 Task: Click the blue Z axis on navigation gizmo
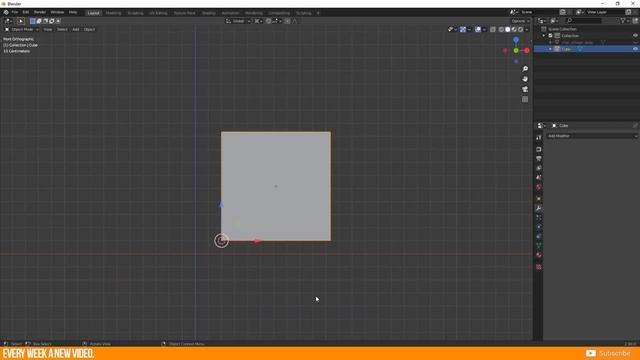516,40
